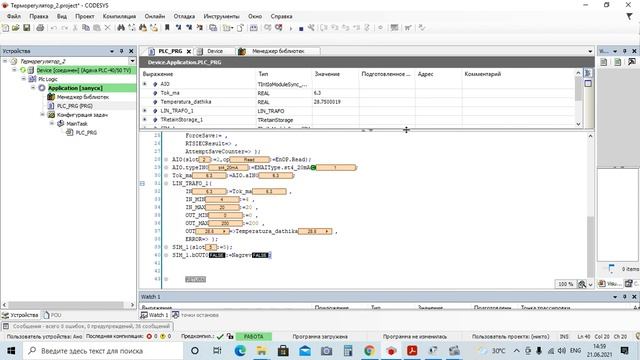Open the Отладка menu
The height and width of the screenshot is (360, 640).
(184, 16)
